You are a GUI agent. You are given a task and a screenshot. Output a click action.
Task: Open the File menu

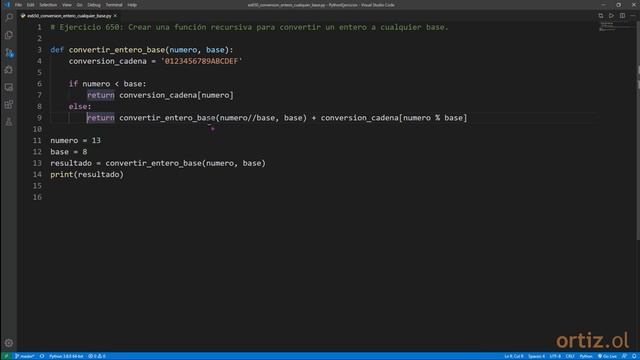tap(18, 5)
